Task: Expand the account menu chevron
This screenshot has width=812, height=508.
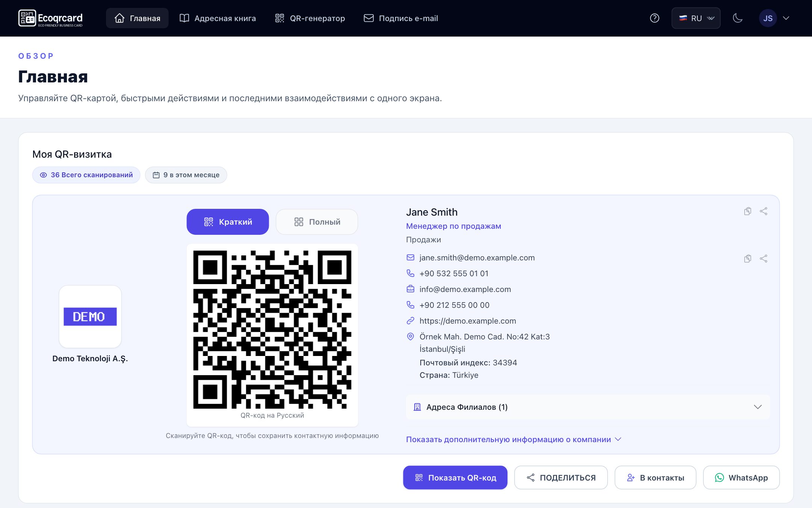Action: (x=786, y=18)
